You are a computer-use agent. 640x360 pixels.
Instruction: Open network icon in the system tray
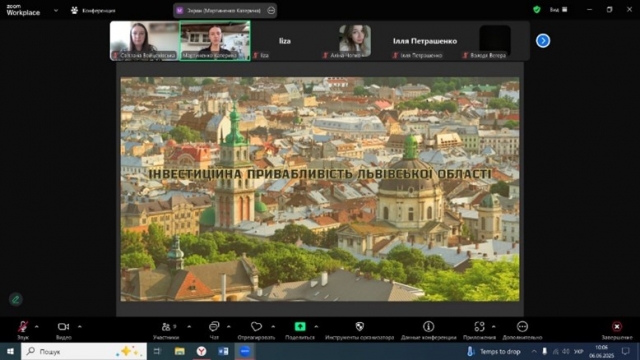[x=556, y=351]
